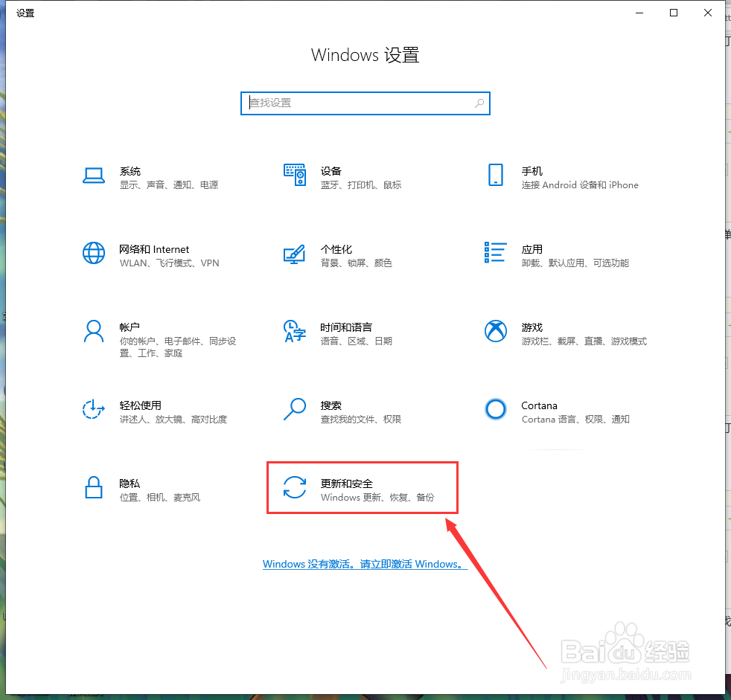Select the 时间和语言 title

coord(346,327)
